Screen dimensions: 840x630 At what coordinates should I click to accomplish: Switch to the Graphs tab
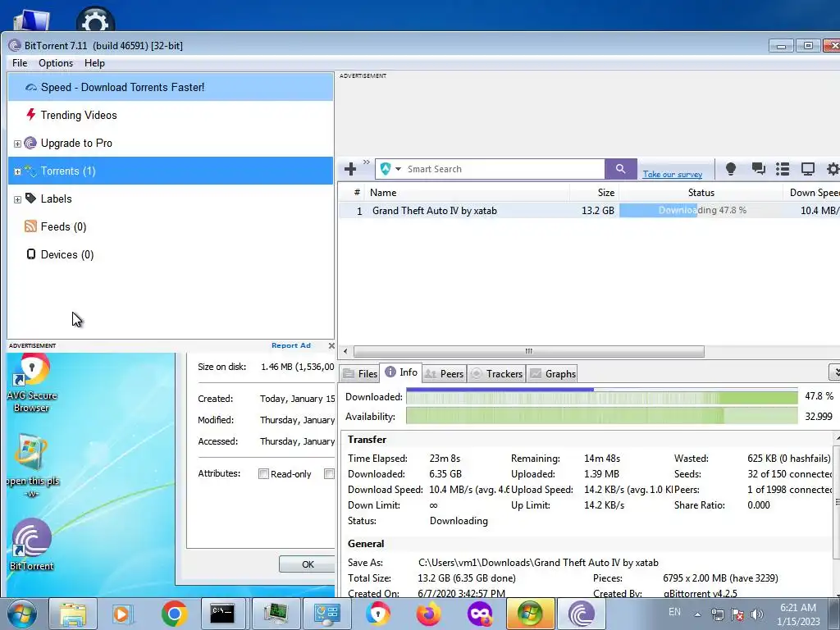click(x=553, y=374)
